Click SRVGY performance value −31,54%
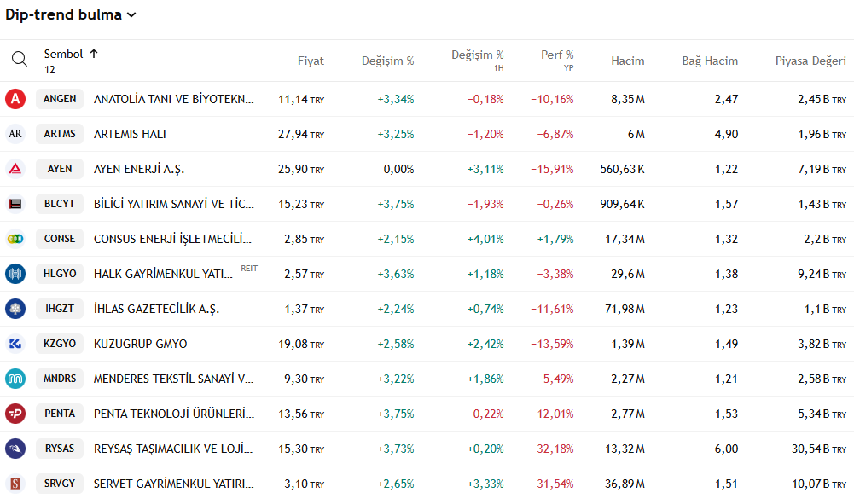The height and width of the screenshot is (504, 854). point(552,484)
